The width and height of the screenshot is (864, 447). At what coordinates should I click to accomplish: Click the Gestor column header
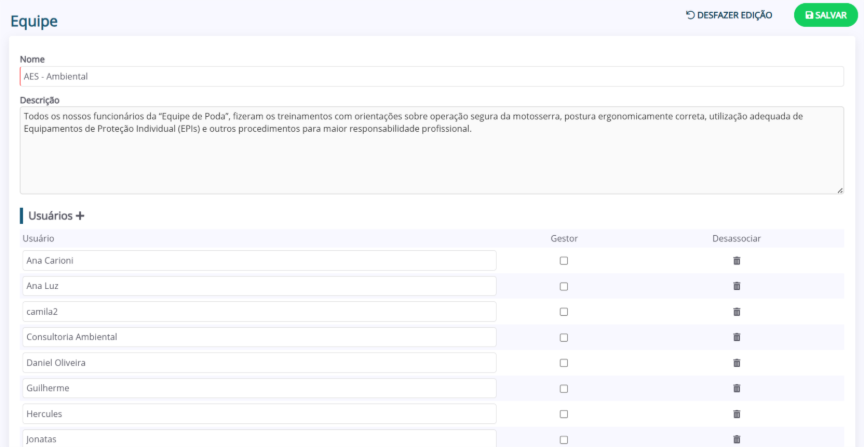click(564, 238)
